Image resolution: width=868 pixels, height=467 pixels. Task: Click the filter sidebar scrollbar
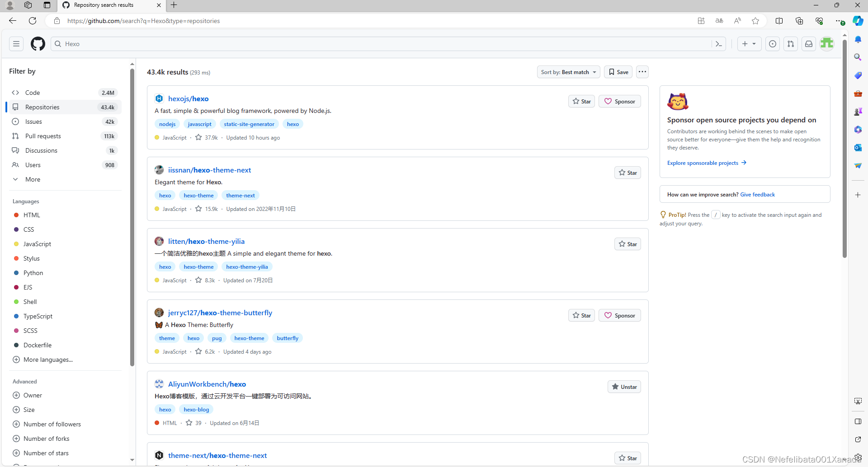tap(132, 217)
